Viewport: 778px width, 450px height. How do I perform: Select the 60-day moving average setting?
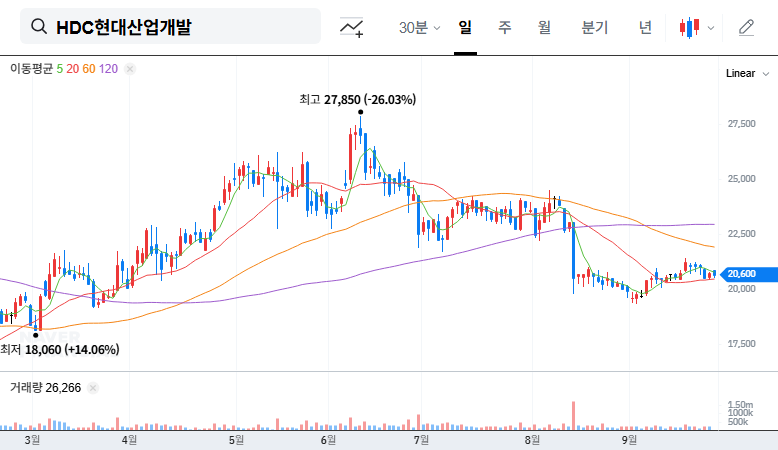(89, 69)
